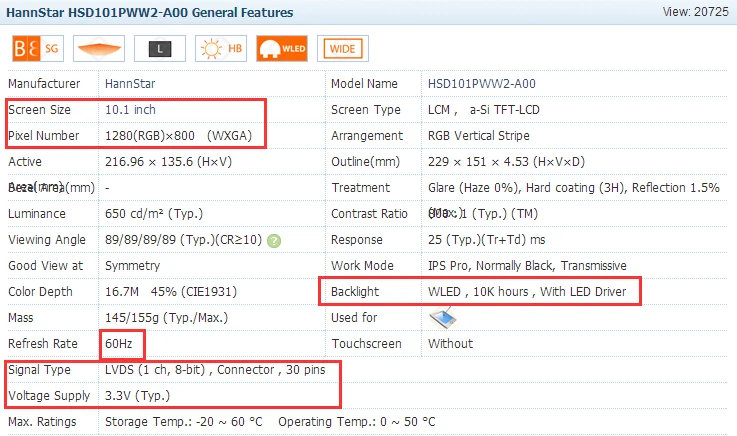Viewport: 737px width, 436px height.
Task: Click the HannStar manufacturer value
Action: 130,84
